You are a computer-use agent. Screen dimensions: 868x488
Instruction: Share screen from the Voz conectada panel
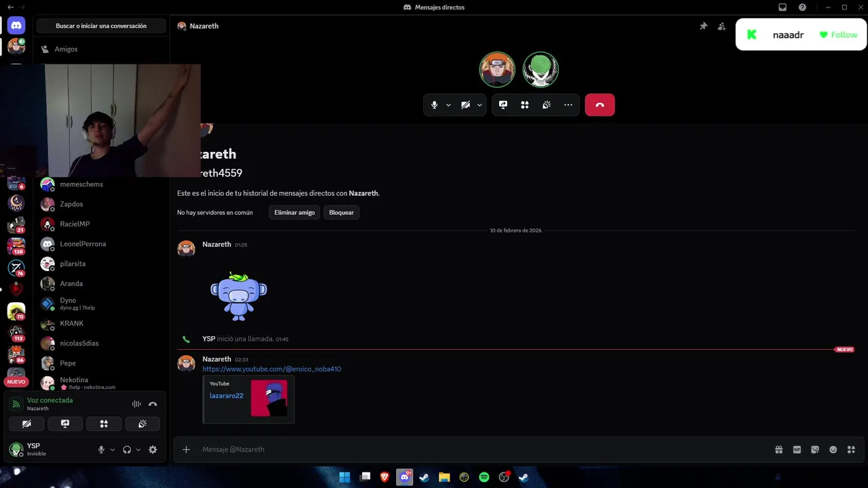point(65,424)
